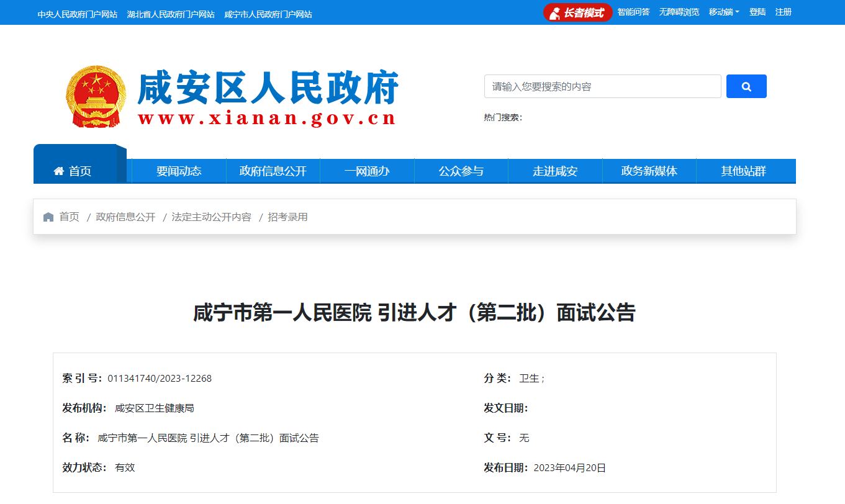Click the national emblem logo

96,97
